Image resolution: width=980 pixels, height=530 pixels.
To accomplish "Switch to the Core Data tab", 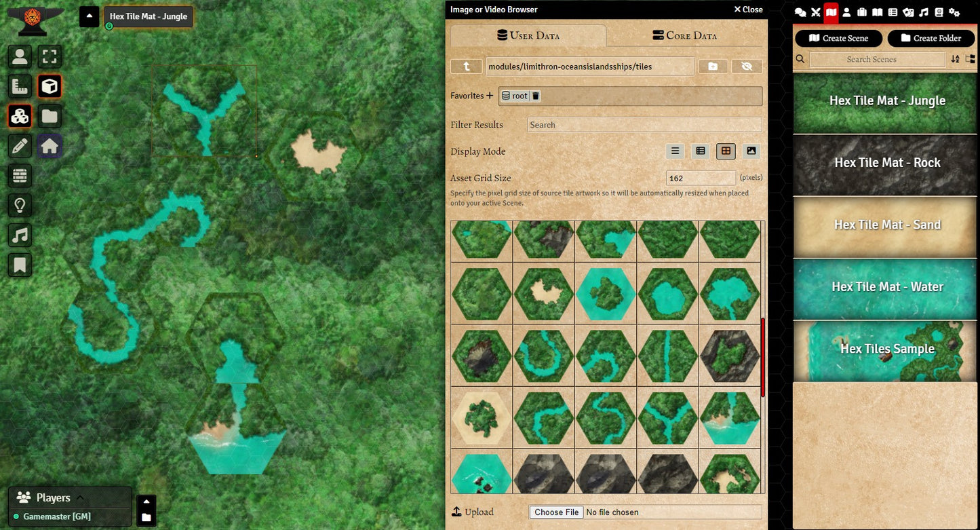I will [684, 35].
